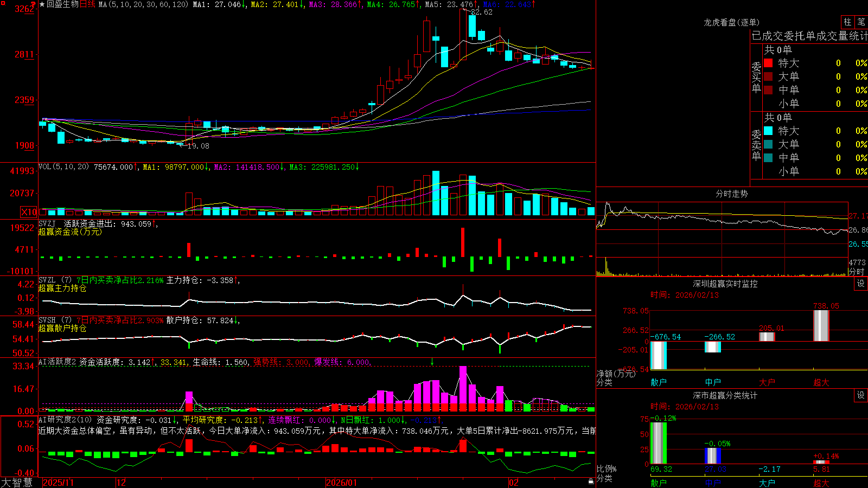The height and width of the screenshot is (488, 868).
Task: Open the AI活跃度2 indicator label
Action: [58, 362]
